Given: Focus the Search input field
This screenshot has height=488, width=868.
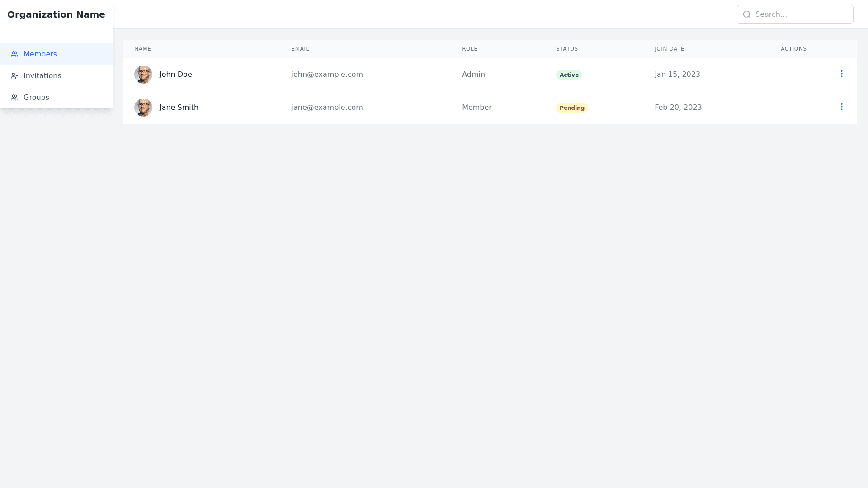Looking at the screenshot, I should (x=800, y=14).
